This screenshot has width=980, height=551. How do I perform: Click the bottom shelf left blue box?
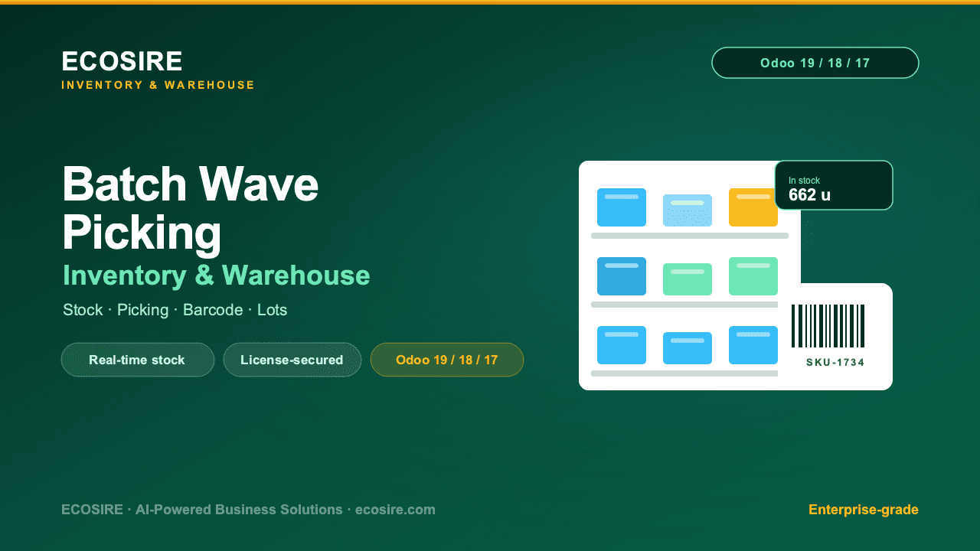tap(622, 345)
